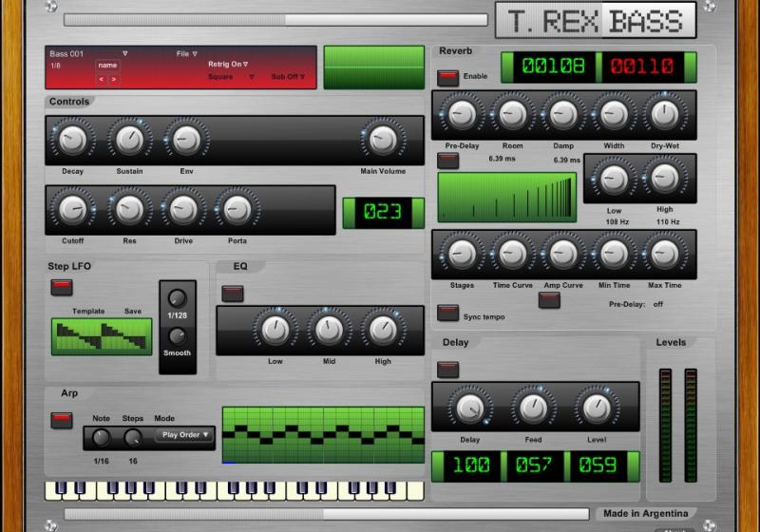Click the Time Curve knob
This screenshot has width=760, height=532.
pyautogui.click(x=513, y=254)
